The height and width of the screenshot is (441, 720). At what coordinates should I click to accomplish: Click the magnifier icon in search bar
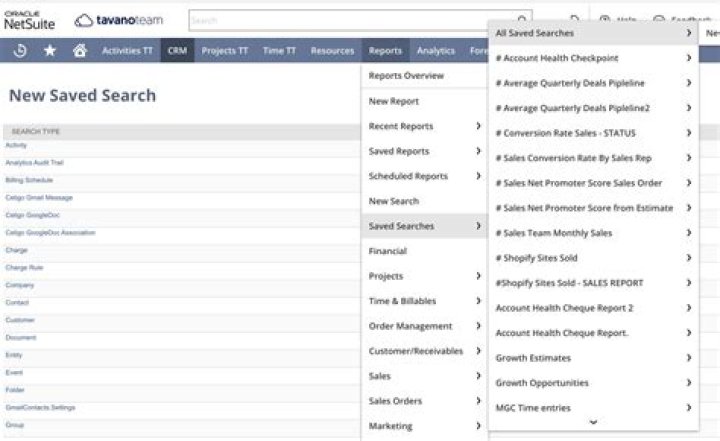[521, 19]
